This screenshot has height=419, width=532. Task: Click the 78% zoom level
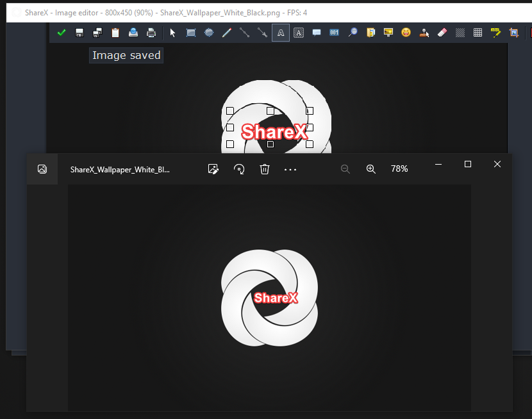[x=399, y=168]
